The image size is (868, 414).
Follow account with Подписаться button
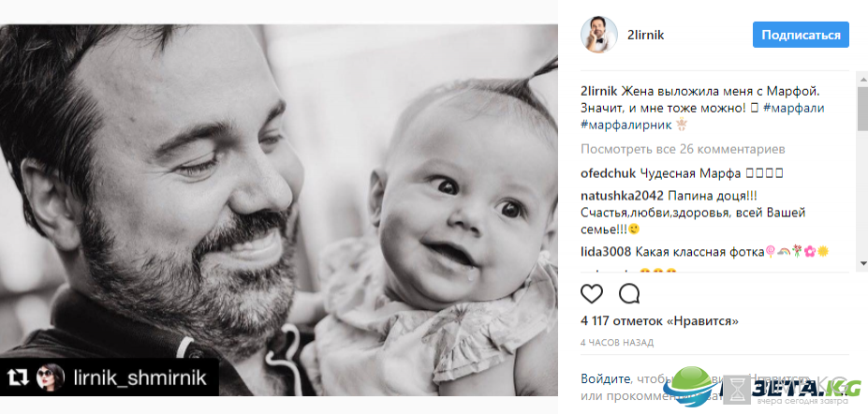801,35
